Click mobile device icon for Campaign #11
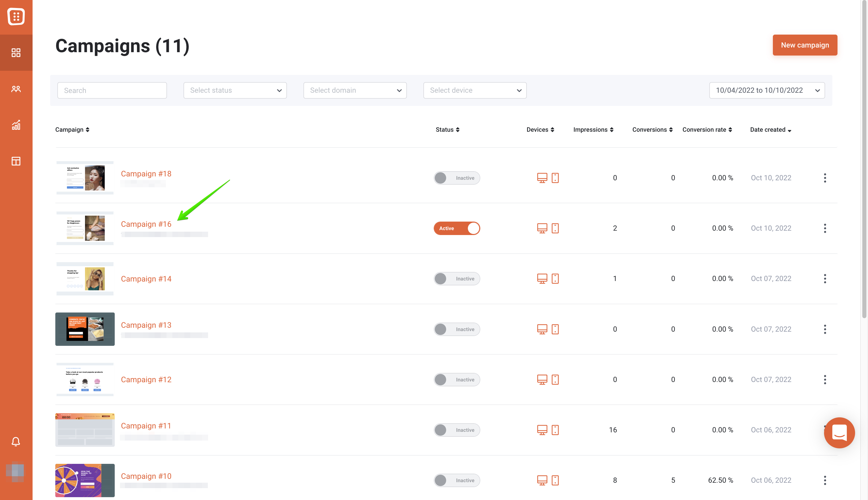 pyautogui.click(x=555, y=430)
